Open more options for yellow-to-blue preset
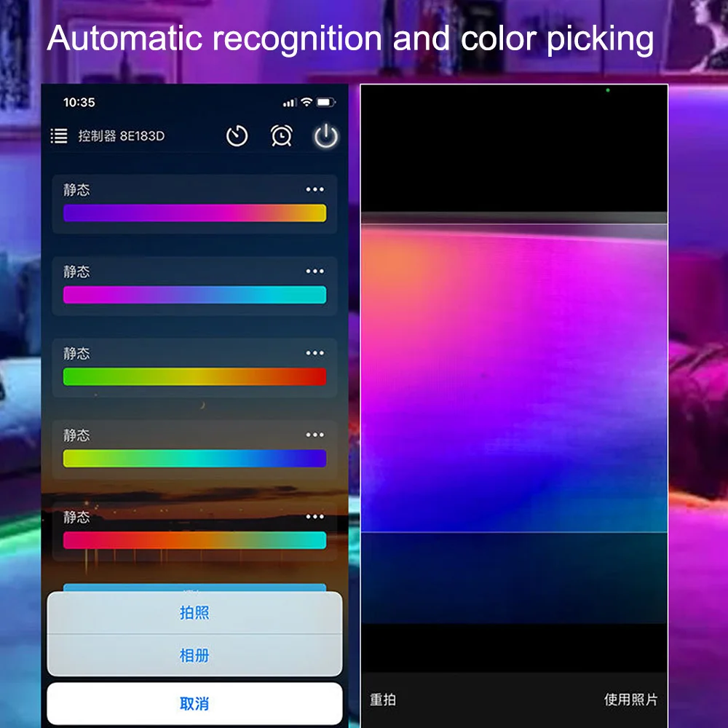Viewport: 728px width, 728px height. coord(314,435)
